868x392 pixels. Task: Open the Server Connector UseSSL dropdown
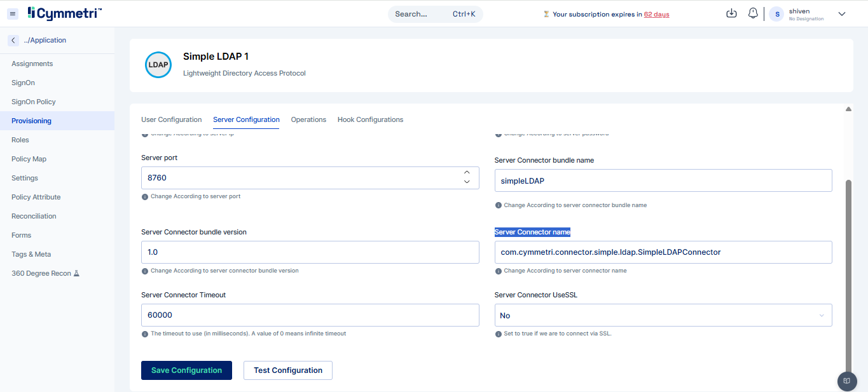[663, 315]
